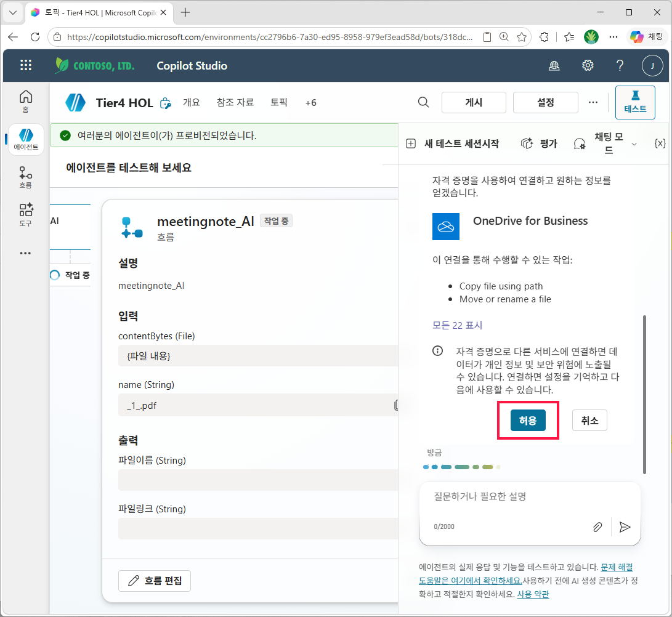Viewport: 672px width, 617px height.
Task: Open a new browser tab
Action: point(185,12)
